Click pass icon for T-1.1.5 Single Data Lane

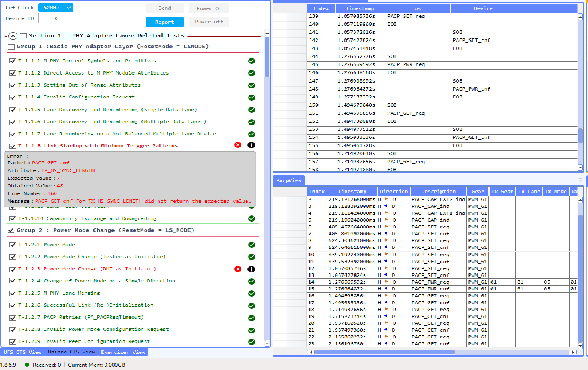[252, 110]
